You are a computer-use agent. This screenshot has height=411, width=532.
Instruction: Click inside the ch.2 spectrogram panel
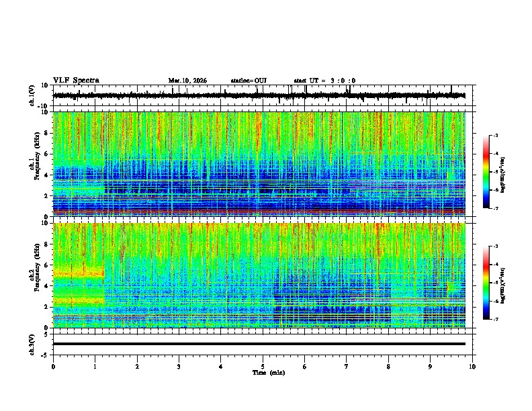coord(259,275)
